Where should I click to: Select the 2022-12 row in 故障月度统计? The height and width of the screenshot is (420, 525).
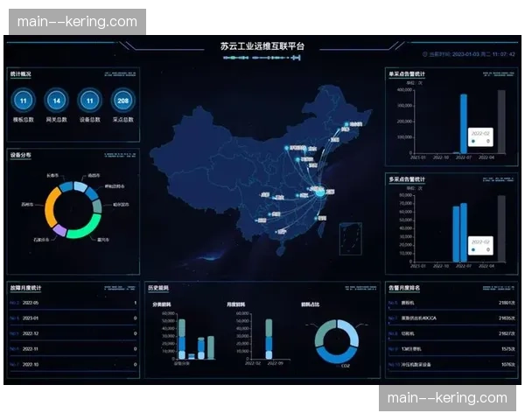click(x=73, y=333)
